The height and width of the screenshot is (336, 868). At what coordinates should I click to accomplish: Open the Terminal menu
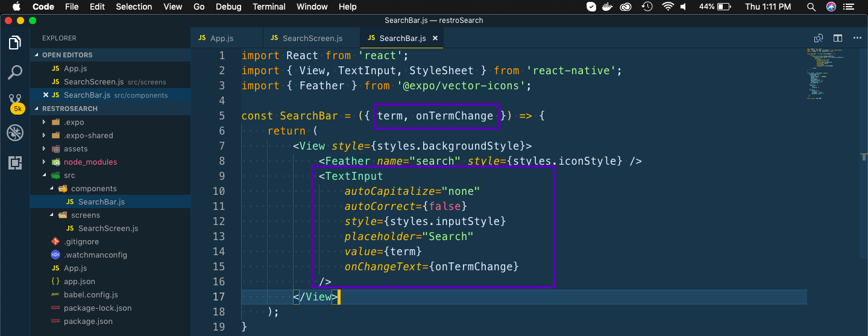269,7
